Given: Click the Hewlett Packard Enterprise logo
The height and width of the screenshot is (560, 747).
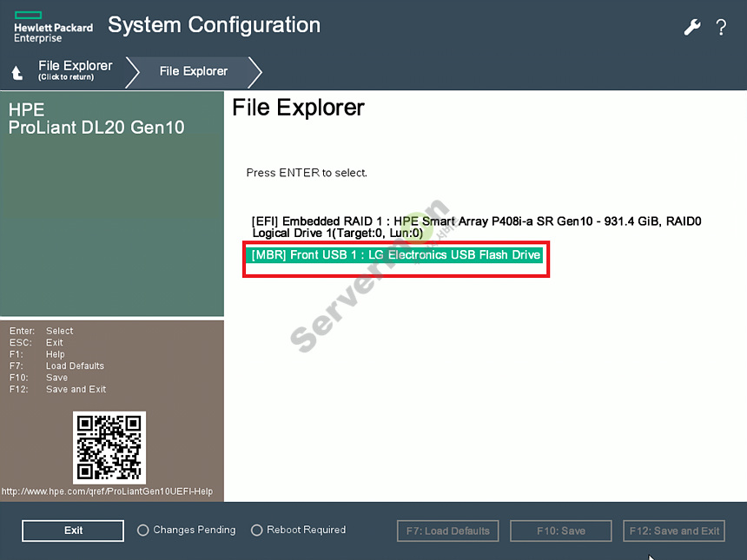Looking at the screenshot, I should click(x=53, y=27).
